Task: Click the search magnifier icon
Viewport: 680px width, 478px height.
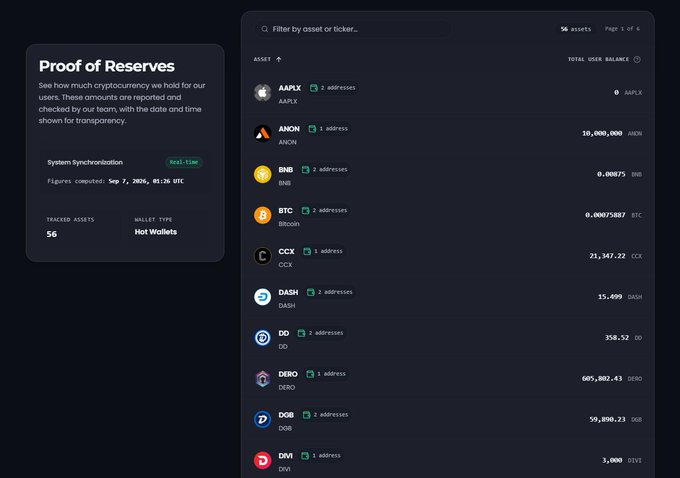Action: [x=265, y=29]
